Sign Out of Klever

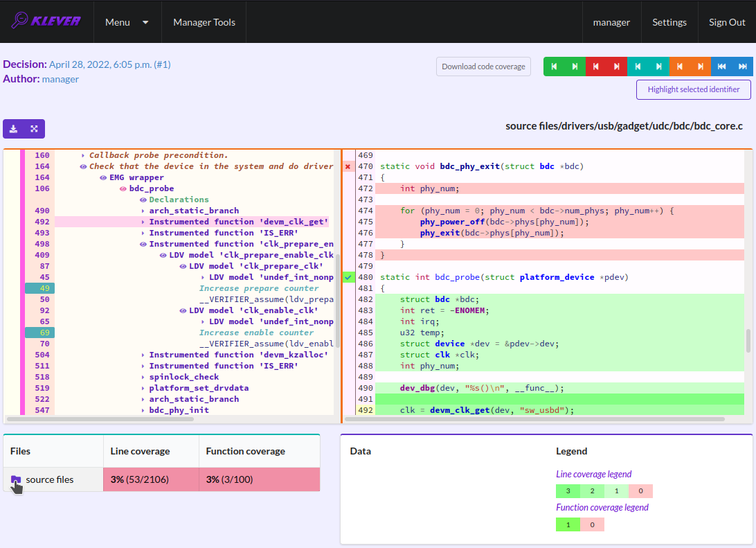pos(727,22)
